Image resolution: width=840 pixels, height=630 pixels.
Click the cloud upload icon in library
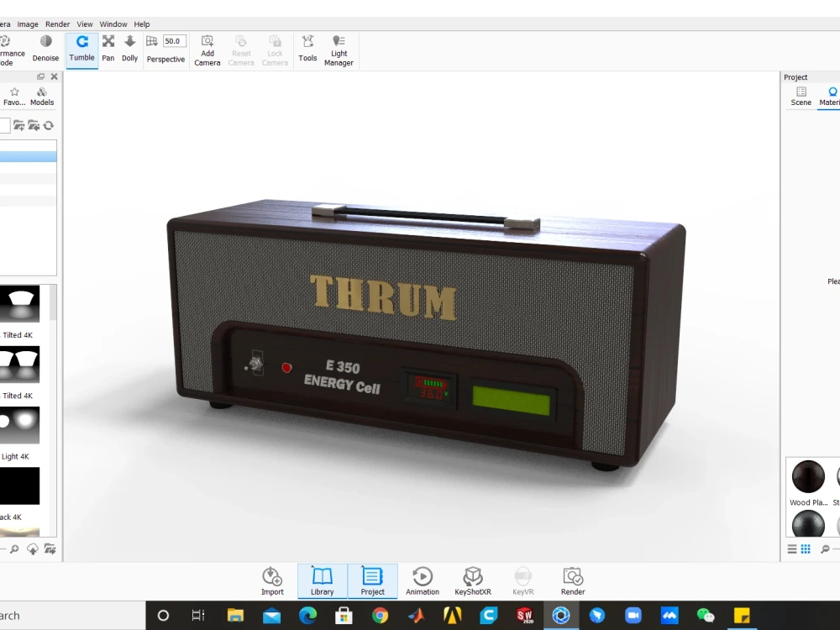coord(33,549)
